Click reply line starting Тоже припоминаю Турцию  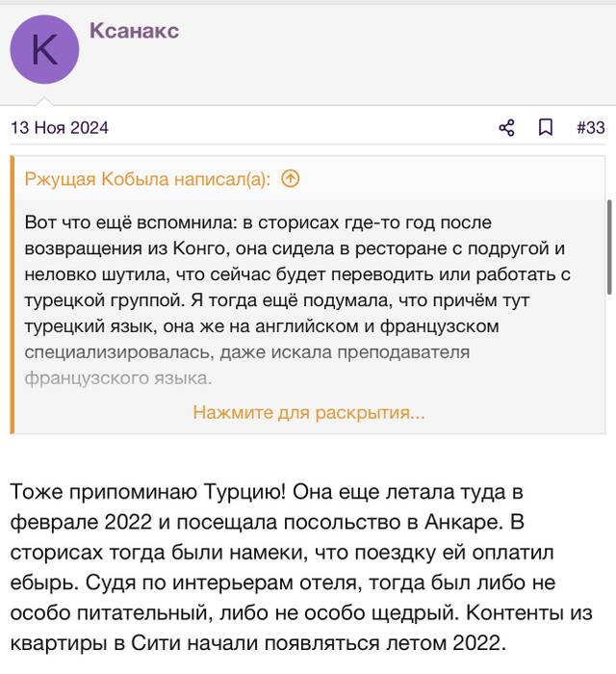pyautogui.click(x=267, y=492)
